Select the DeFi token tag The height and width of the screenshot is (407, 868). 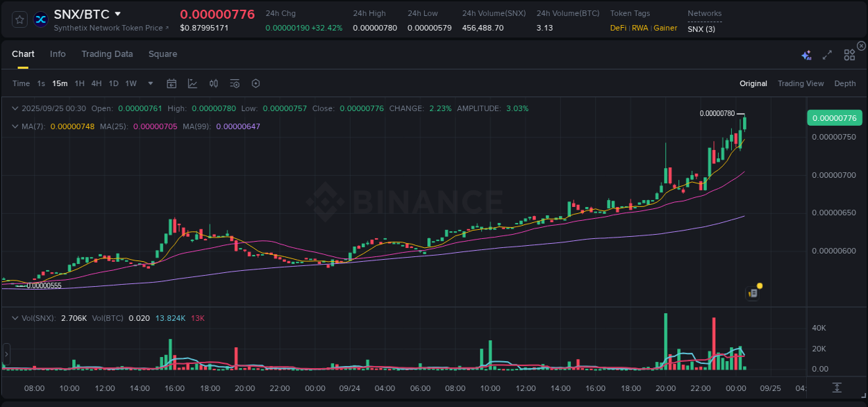(x=618, y=28)
